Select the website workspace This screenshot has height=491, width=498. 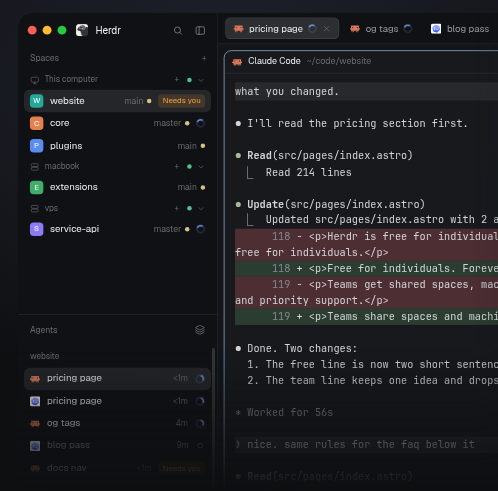pyautogui.click(x=117, y=101)
